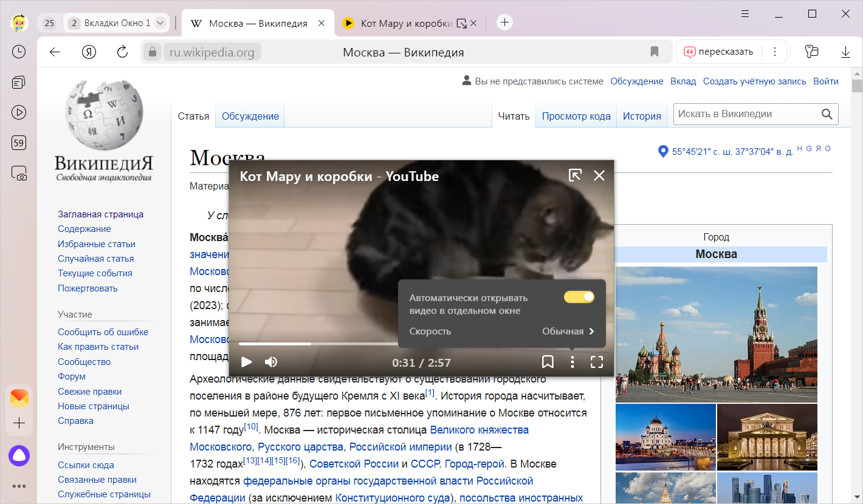Click the пересказать summarize button

point(718,52)
